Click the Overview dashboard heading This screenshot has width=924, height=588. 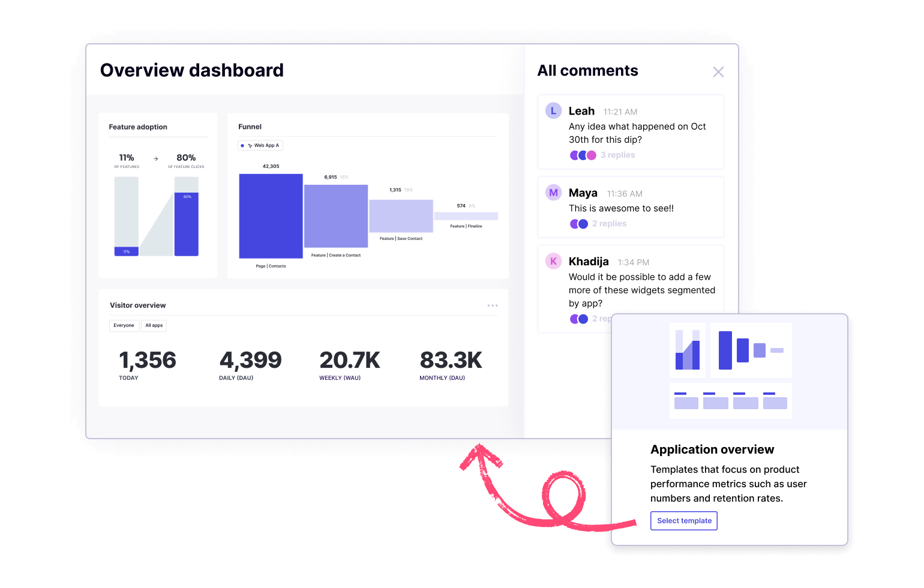pyautogui.click(x=192, y=70)
